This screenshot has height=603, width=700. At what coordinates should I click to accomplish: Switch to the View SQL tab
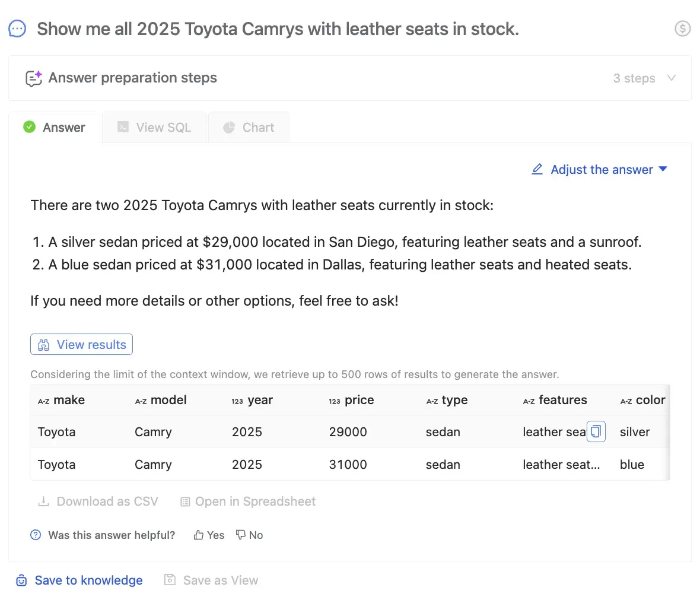(x=154, y=128)
